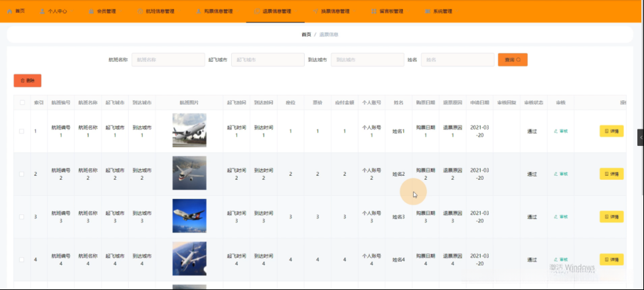Focus the 姓名 search field

457,60
